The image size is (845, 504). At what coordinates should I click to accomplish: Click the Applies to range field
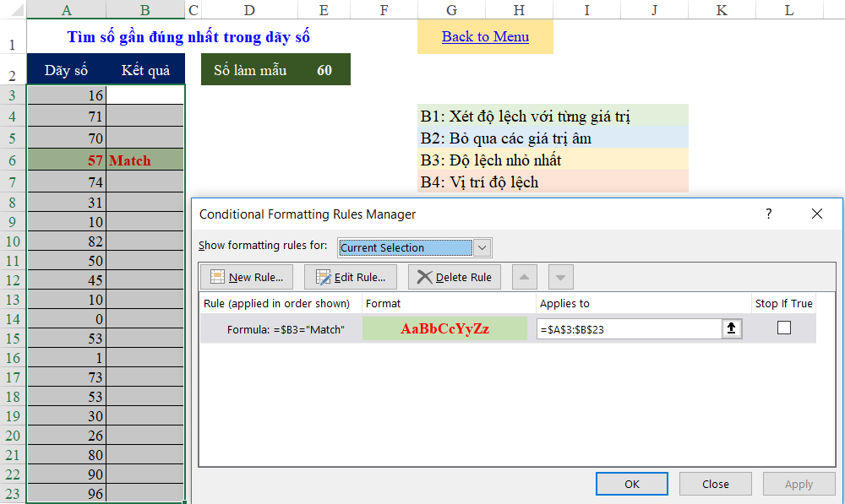[629, 329]
